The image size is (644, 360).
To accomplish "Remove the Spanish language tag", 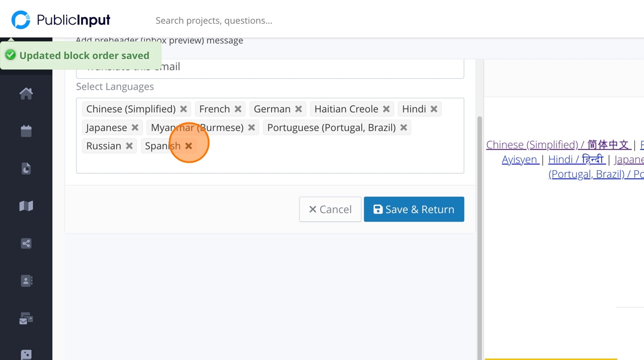I will pos(189,146).
